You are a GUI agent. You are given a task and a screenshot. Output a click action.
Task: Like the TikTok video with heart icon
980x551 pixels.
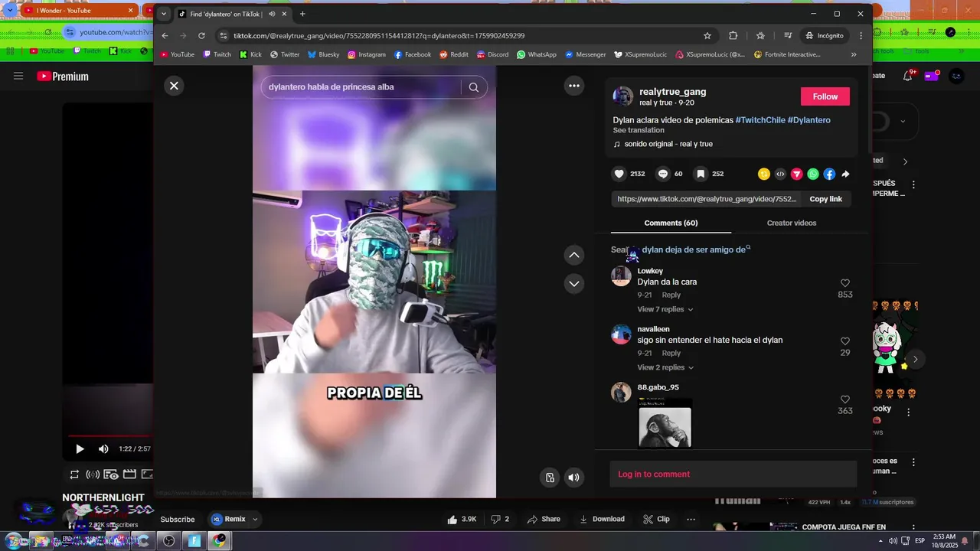(x=619, y=174)
